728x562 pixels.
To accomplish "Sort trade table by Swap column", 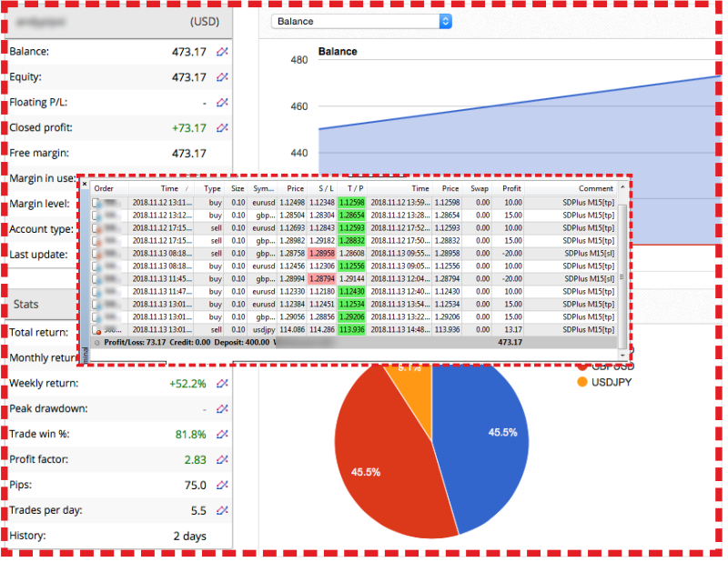I will coord(480,188).
